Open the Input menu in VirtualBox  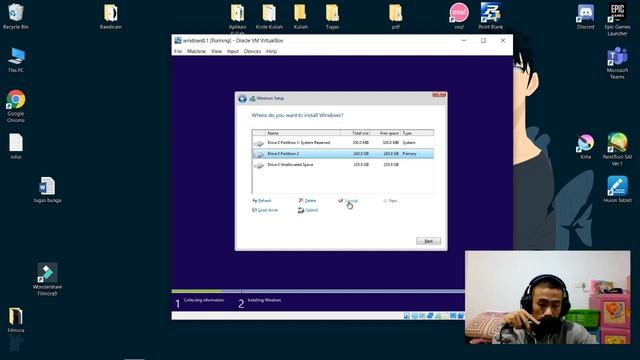pyautogui.click(x=233, y=51)
